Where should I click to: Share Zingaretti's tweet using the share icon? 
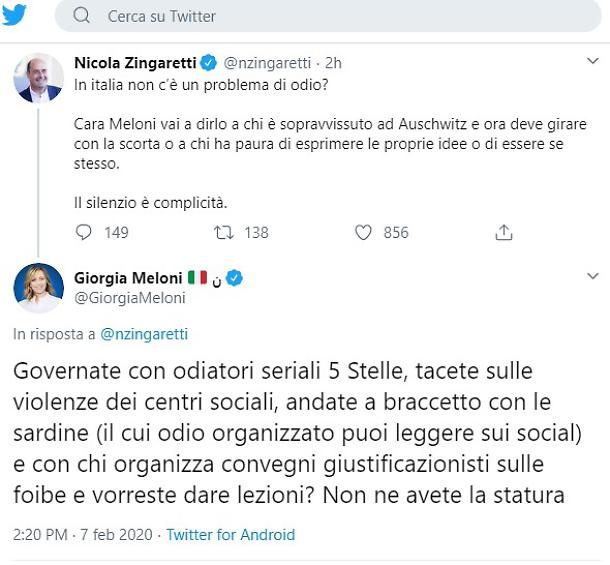tap(504, 232)
